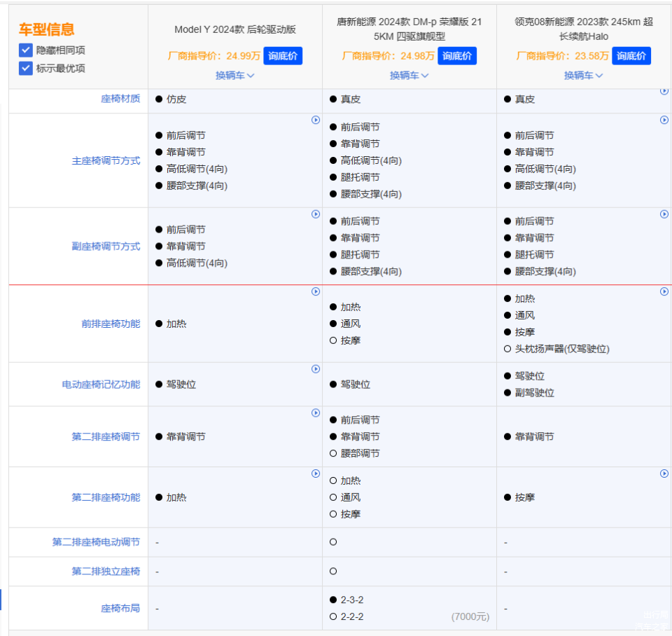Click play icon in Model Y 主座椅调节方式 cell
The width and height of the screenshot is (672, 636).
316,120
